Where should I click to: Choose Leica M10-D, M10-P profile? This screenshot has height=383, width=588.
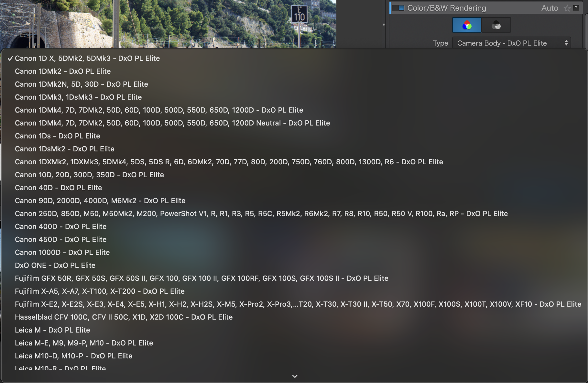[294, 356]
